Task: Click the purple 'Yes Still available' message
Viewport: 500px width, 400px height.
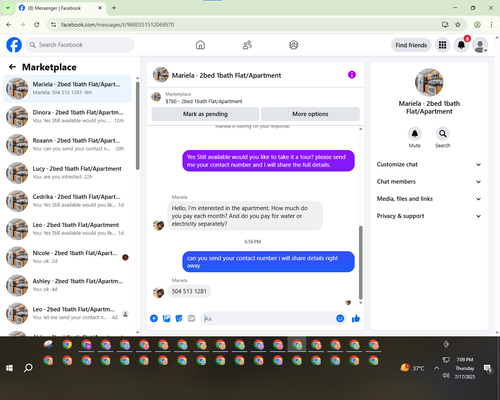Action: point(268,161)
